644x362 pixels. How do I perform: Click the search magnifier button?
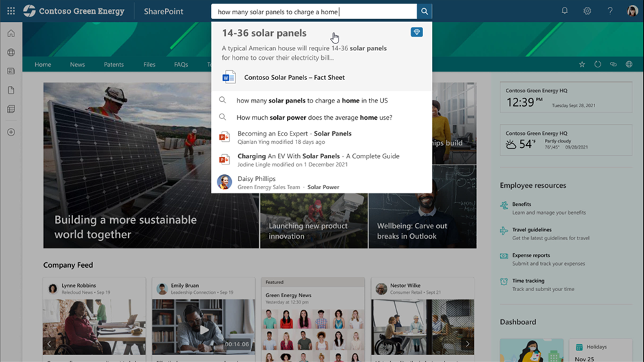[425, 12]
